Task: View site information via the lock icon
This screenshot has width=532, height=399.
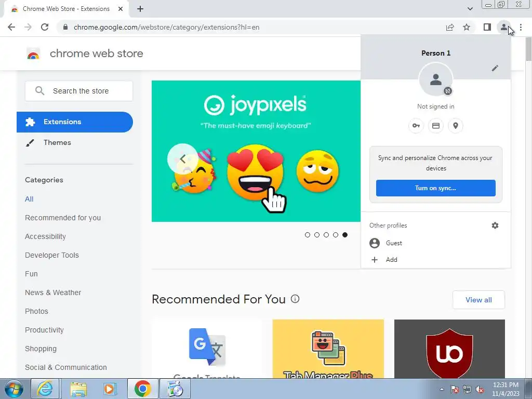Action: pyautogui.click(x=66, y=27)
